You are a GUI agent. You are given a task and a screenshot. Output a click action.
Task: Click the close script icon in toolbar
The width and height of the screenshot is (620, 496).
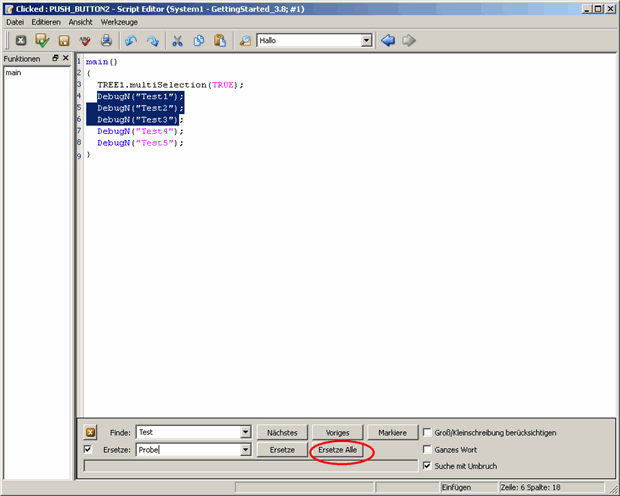21,40
